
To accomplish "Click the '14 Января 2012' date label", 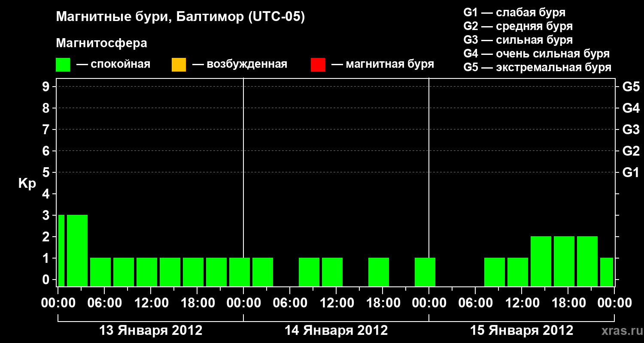I will (x=336, y=331).
